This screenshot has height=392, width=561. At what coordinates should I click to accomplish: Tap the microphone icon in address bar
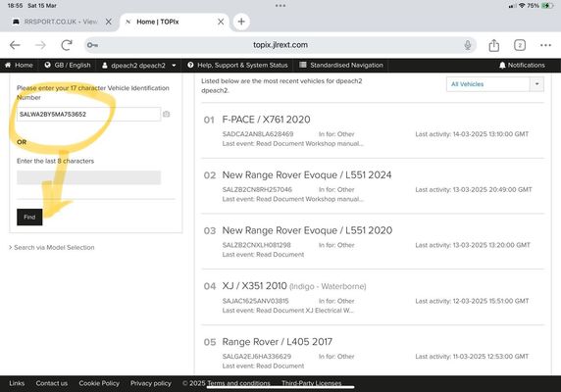tap(467, 45)
